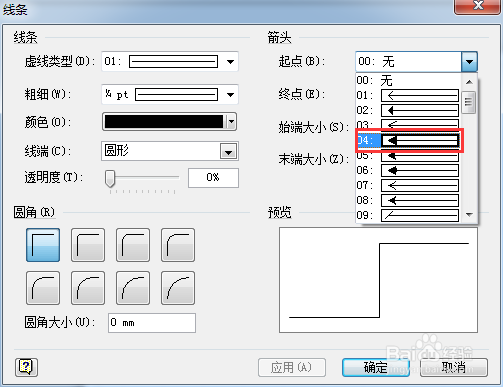This screenshot has width=503, height=387.
Task: Select the third rounding style icon
Action: (x=133, y=245)
